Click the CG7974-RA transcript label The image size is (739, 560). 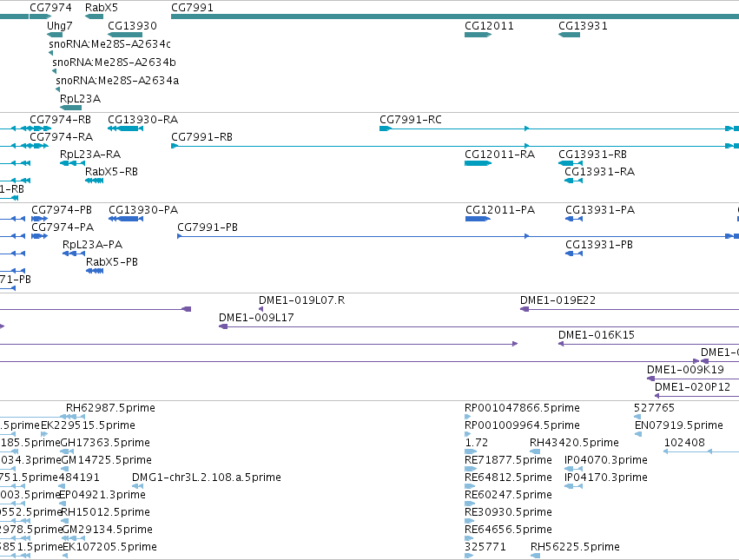point(62,137)
